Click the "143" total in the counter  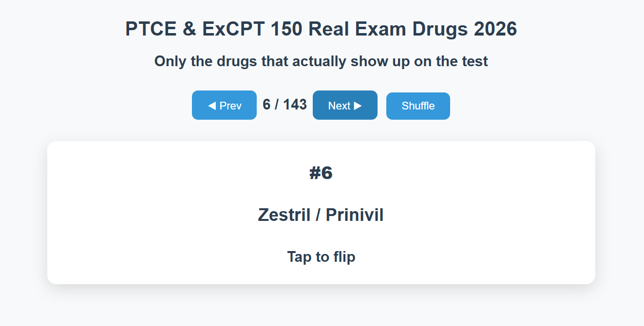click(x=295, y=105)
